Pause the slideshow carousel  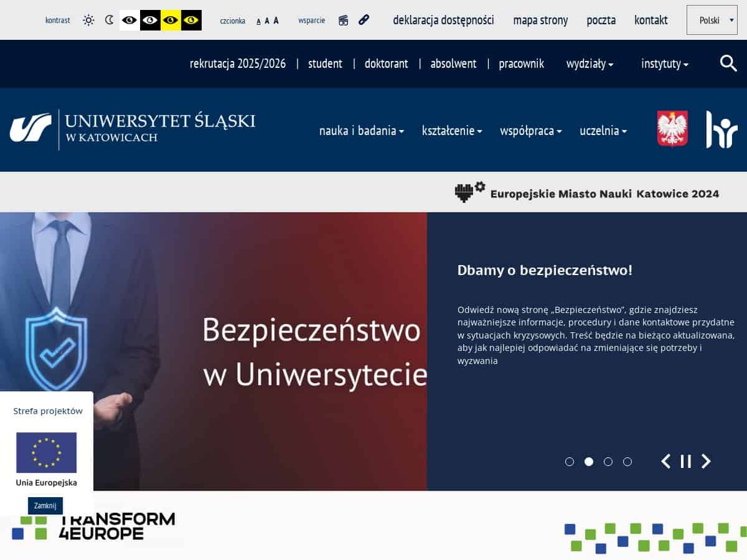[686, 461]
